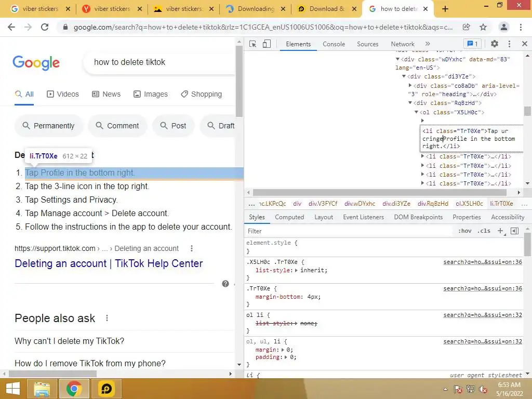This screenshot has height=399, width=532.
Task: Open the DOM Breakpoints tab
Action: 418,217
